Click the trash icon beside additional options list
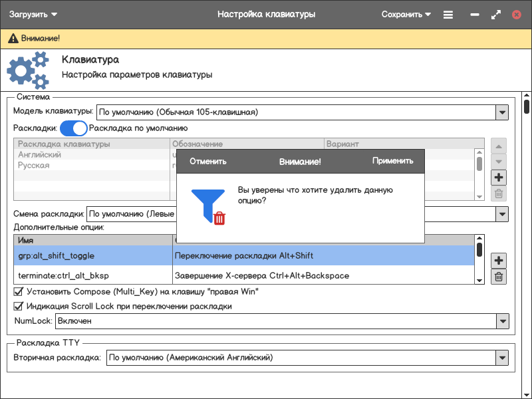Image resolution: width=532 pixels, height=399 pixels. pyautogui.click(x=499, y=277)
